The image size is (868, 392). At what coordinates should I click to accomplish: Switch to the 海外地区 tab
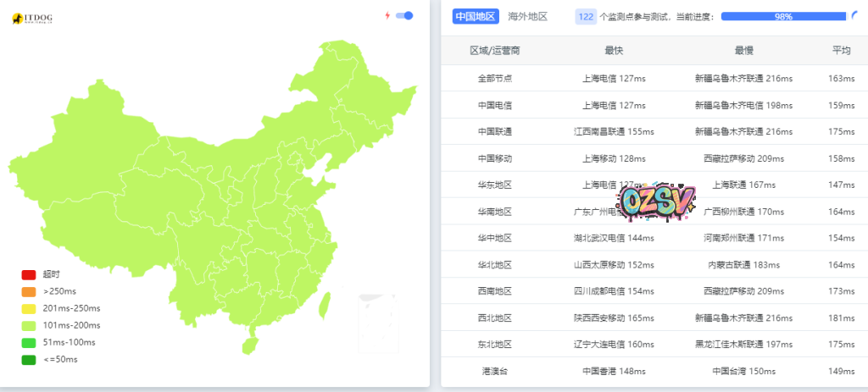tap(527, 16)
